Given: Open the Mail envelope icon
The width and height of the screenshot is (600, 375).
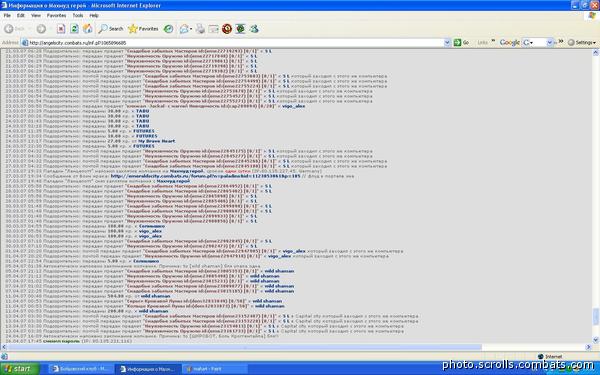Looking at the screenshot, I should pyautogui.click(x=184, y=29).
